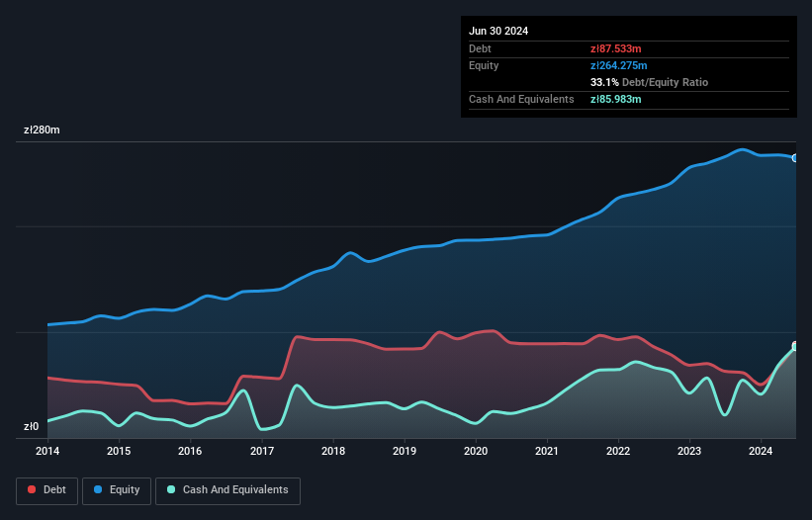Click the 2014 x-axis label
This screenshot has width=812, height=520.
[x=47, y=451]
